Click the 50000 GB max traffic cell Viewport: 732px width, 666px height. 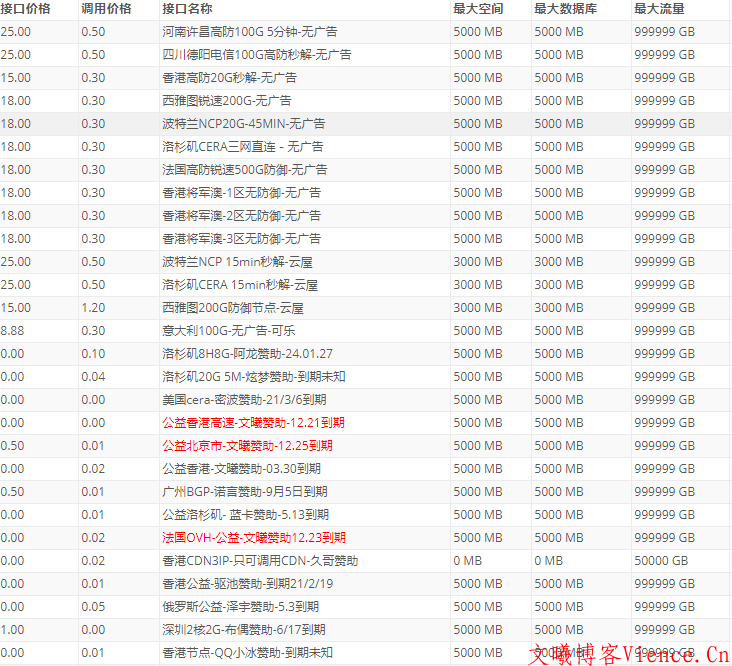pos(661,561)
